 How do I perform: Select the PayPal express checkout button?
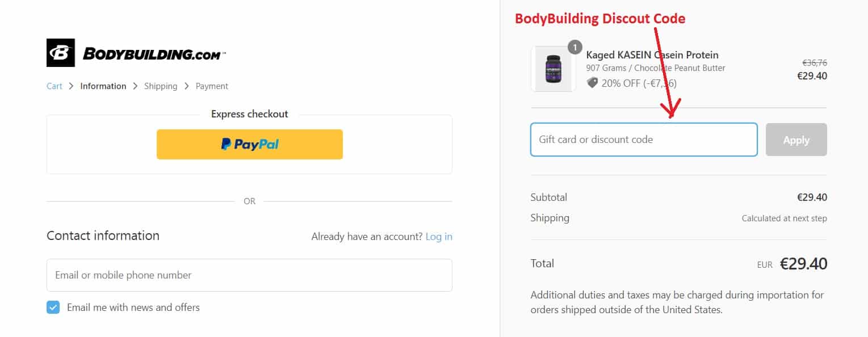(x=249, y=144)
